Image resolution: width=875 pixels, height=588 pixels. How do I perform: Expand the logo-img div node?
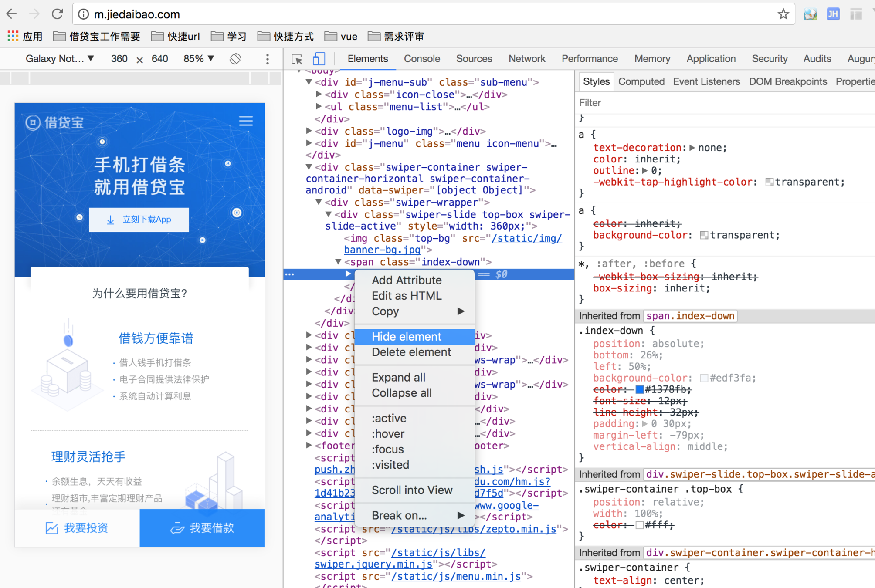tap(309, 131)
